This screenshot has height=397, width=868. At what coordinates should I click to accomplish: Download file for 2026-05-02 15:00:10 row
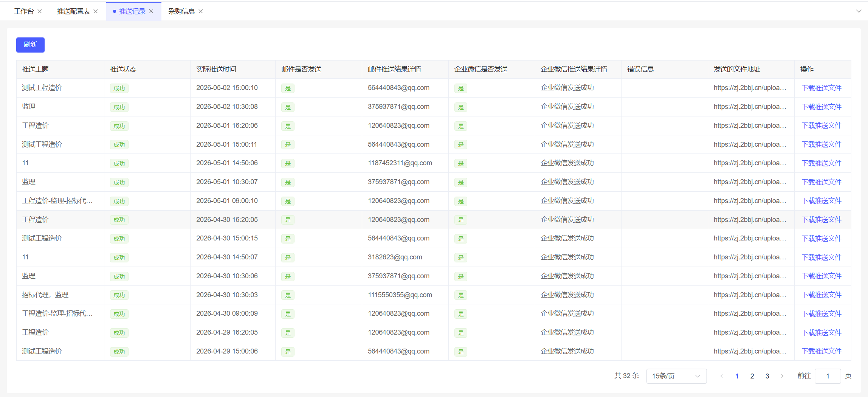(821, 88)
